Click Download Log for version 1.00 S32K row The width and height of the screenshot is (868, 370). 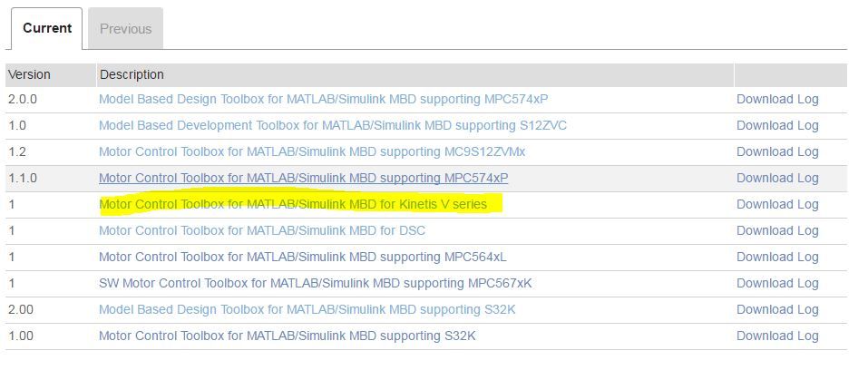tap(777, 336)
